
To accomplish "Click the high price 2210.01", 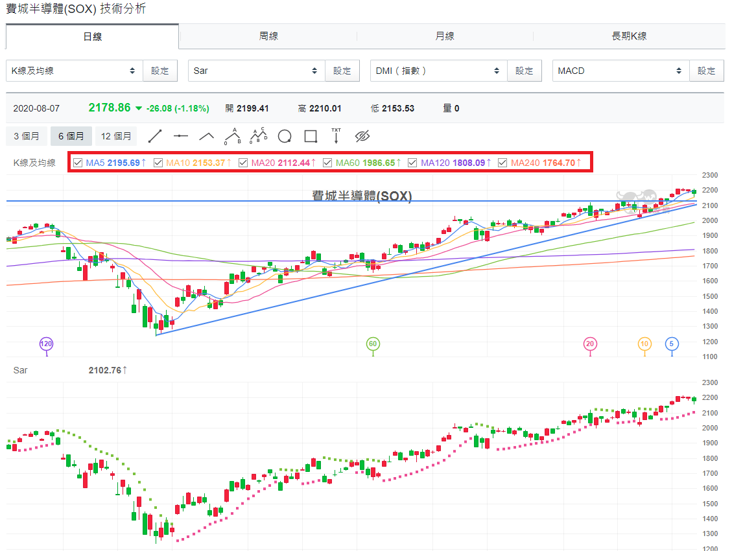I will tap(325, 108).
